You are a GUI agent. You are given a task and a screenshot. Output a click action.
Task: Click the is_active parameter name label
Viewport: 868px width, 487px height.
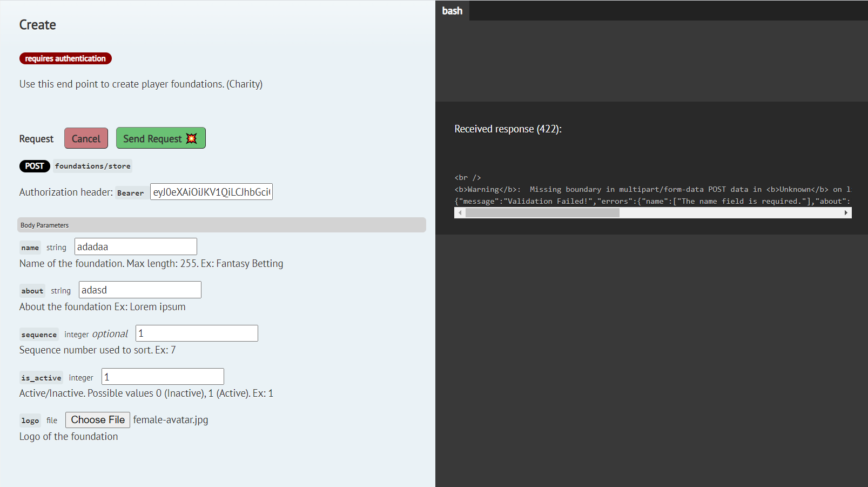tap(41, 378)
